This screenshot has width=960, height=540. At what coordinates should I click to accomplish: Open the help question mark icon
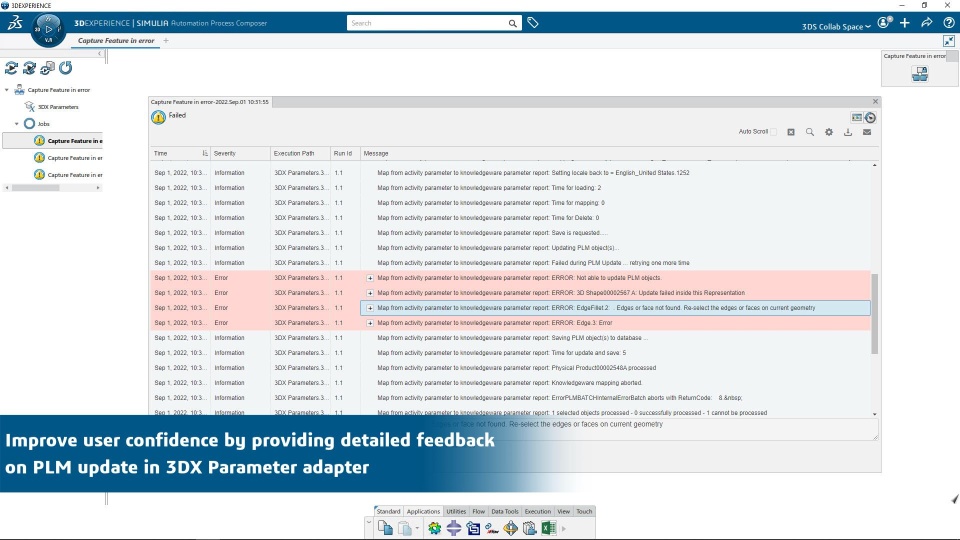click(x=949, y=23)
